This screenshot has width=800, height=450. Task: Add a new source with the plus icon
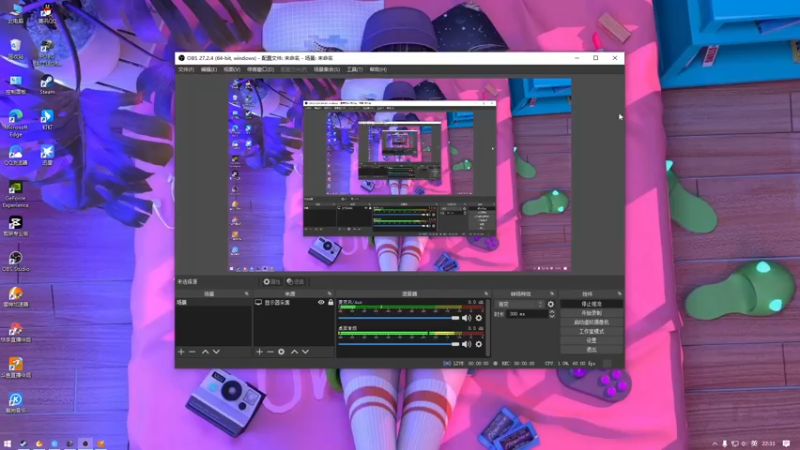(259, 352)
